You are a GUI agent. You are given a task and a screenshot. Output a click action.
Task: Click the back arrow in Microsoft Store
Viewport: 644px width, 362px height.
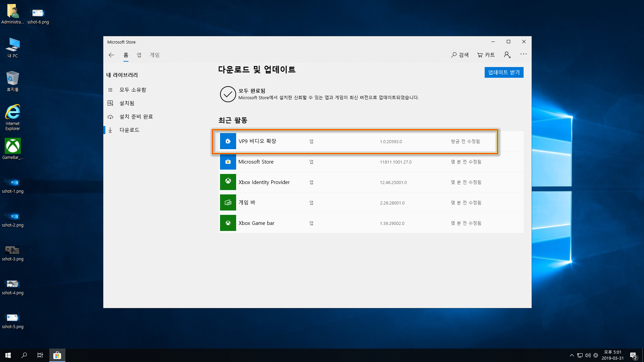pos(111,55)
